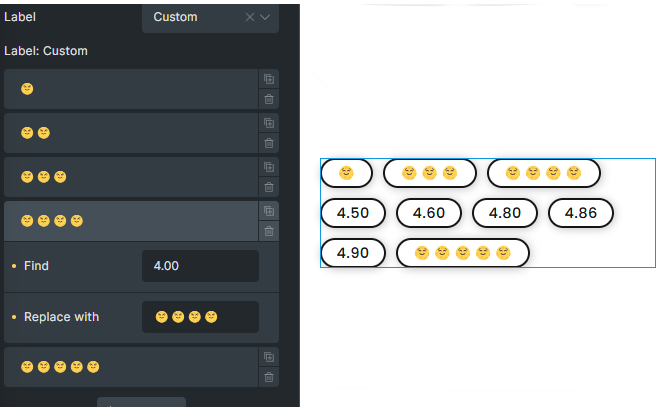
Task: Collapse the expanded four-emoji row
Action: point(131,221)
